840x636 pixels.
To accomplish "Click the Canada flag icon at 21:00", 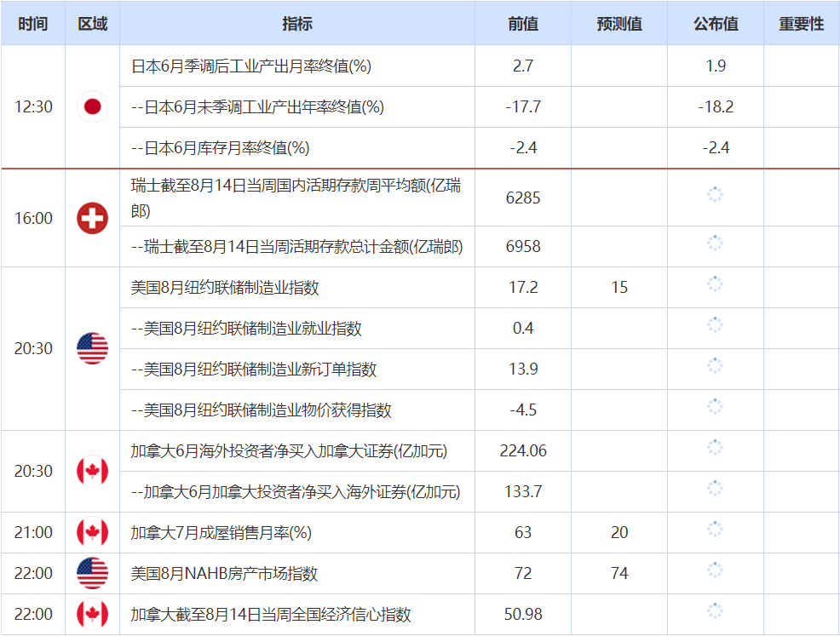I will (92, 532).
